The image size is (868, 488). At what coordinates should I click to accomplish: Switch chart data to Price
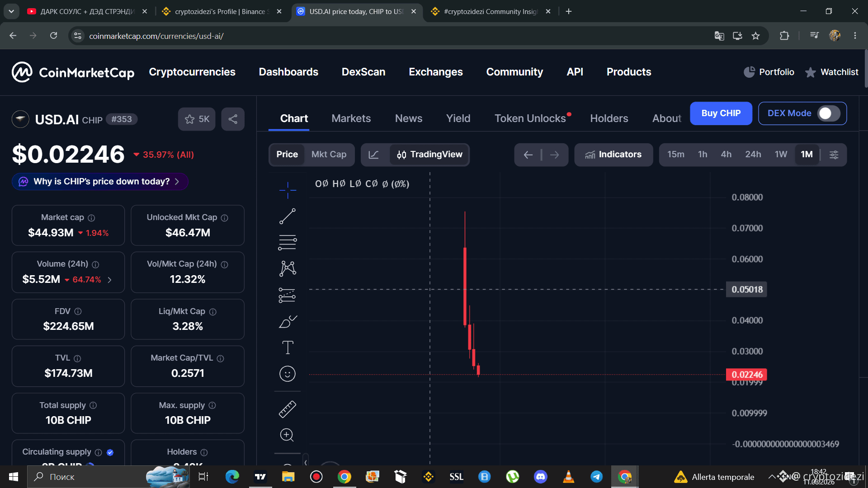pyautogui.click(x=287, y=155)
